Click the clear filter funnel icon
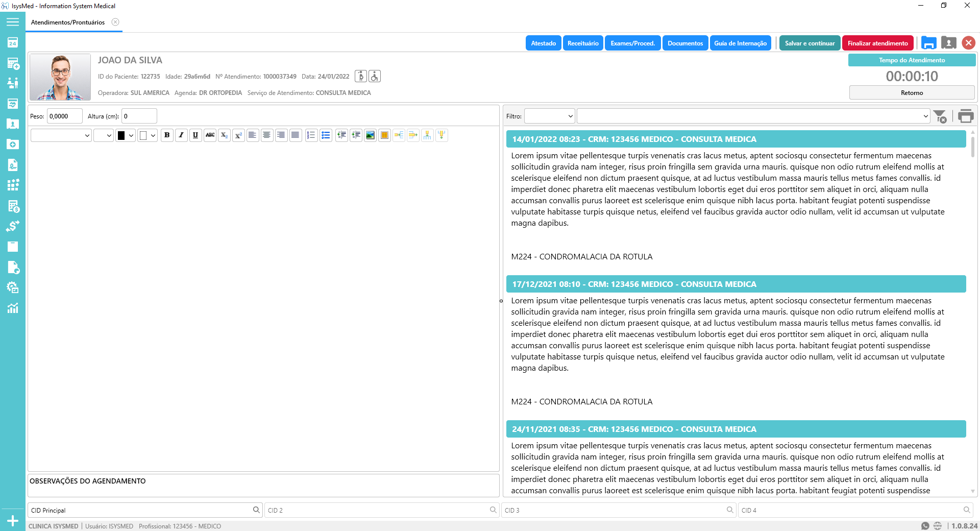 [940, 116]
